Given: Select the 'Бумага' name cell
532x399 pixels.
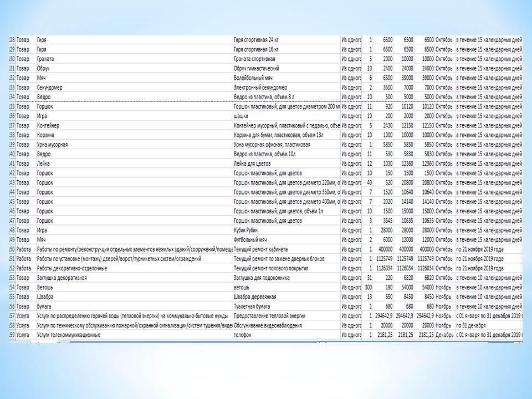Looking at the screenshot, I should pos(134,306).
